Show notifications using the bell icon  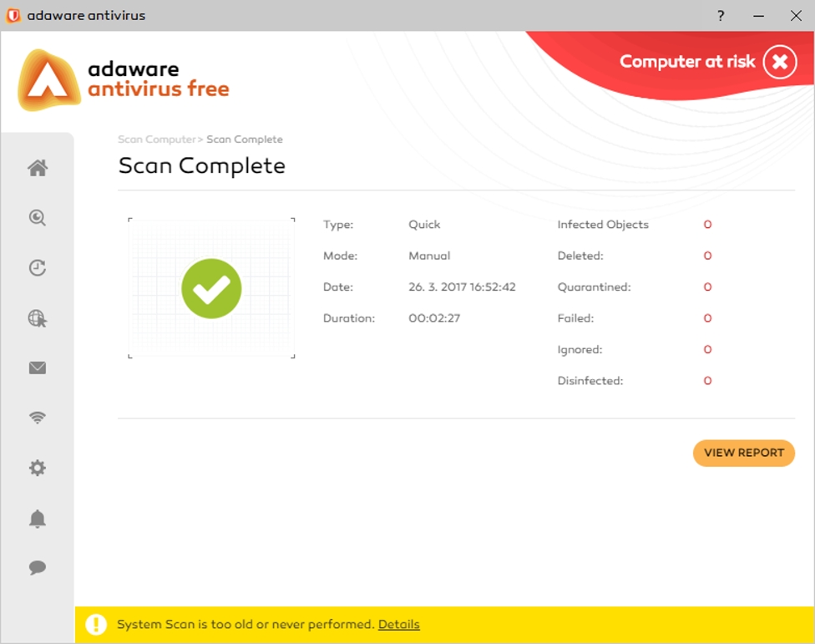38,519
